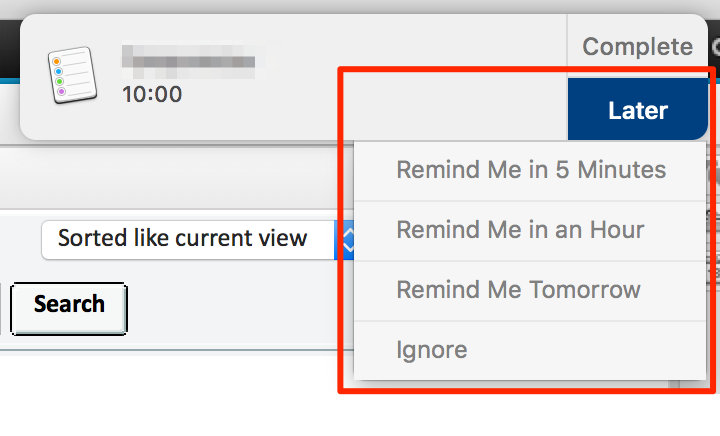Click the blue sort dropdown arrows
This screenshot has height=436, width=720.
coord(347,239)
